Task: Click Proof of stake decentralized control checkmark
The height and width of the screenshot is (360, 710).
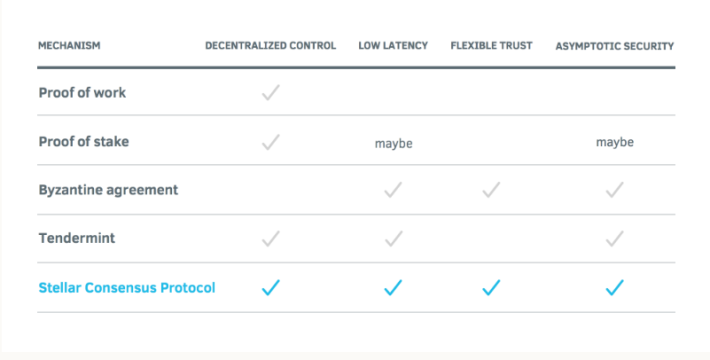Action: tap(271, 142)
